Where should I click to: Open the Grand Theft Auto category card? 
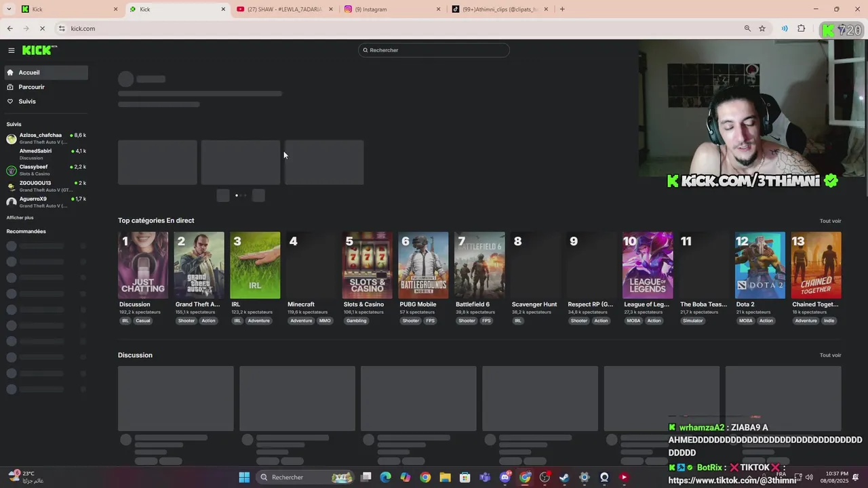coord(199,265)
